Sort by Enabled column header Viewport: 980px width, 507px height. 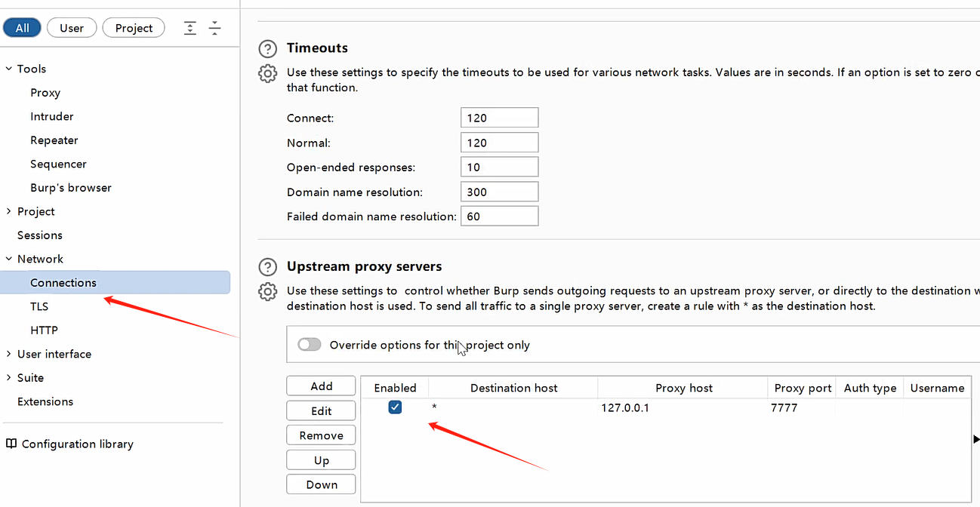[395, 388]
